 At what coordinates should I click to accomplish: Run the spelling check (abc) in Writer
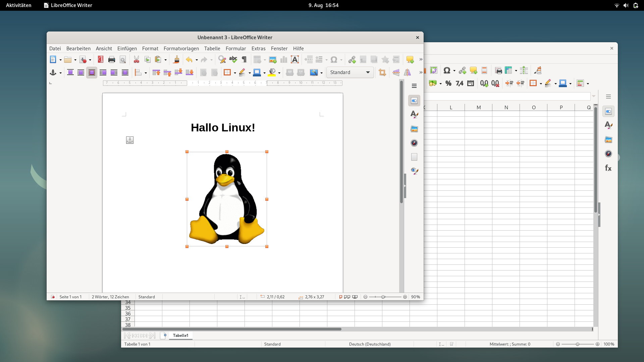pyautogui.click(x=233, y=60)
